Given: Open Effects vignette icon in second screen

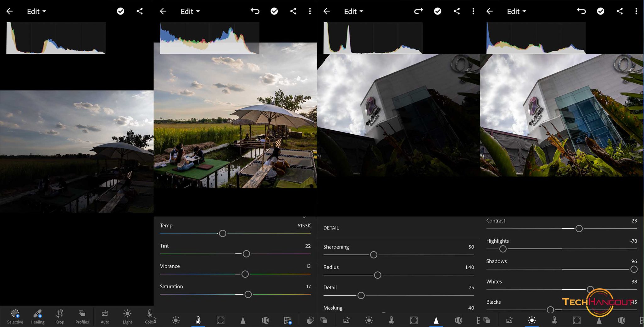Looking at the screenshot, I should point(220,320).
